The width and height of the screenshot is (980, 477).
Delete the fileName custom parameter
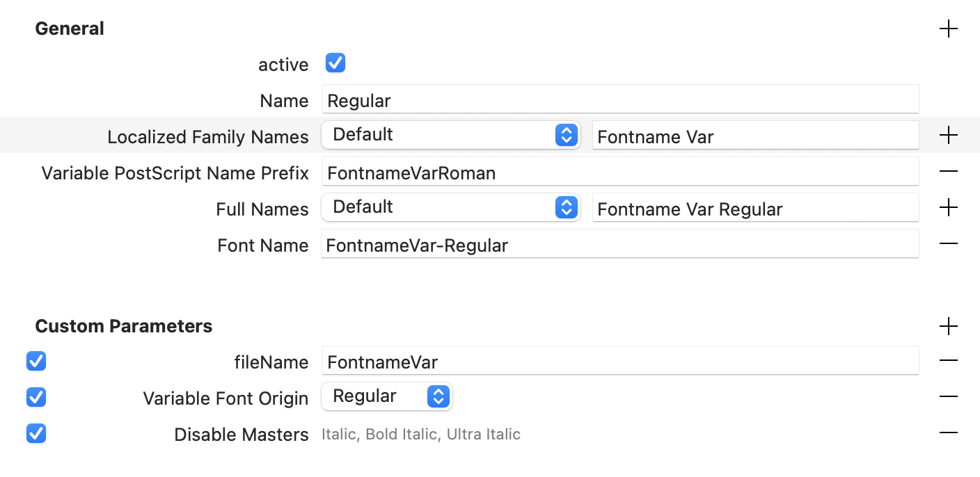coord(948,361)
